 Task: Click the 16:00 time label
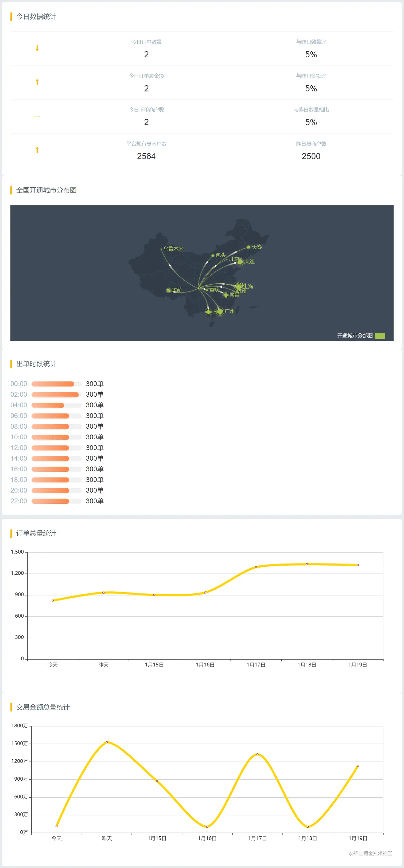pyautogui.click(x=19, y=469)
